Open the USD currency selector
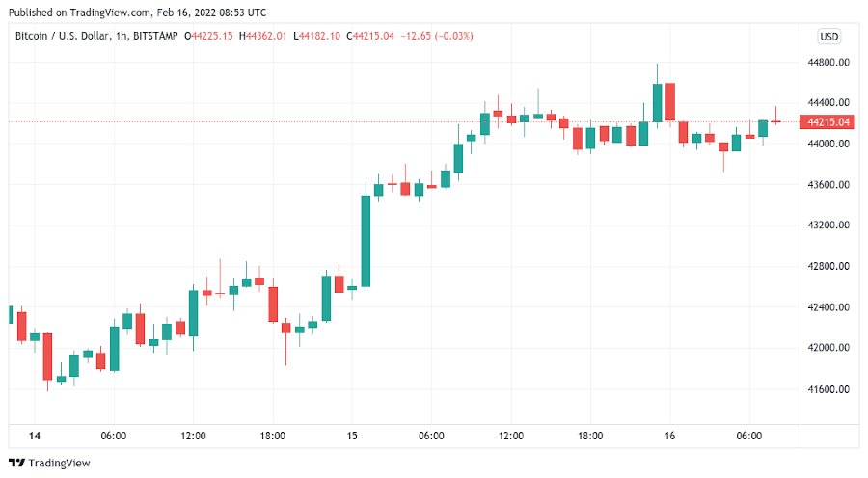Image resolution: width=868 pixels, height=478 pixels. (828, 36)
